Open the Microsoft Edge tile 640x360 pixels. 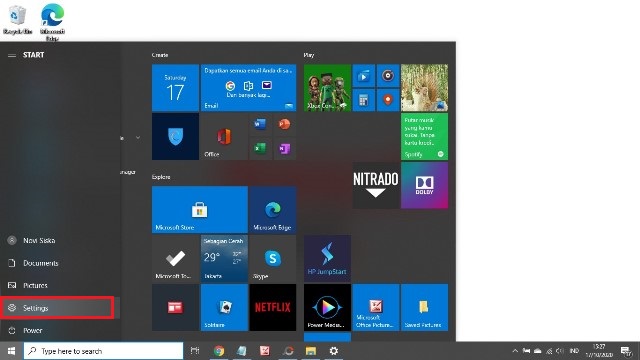tap(273, 210)
